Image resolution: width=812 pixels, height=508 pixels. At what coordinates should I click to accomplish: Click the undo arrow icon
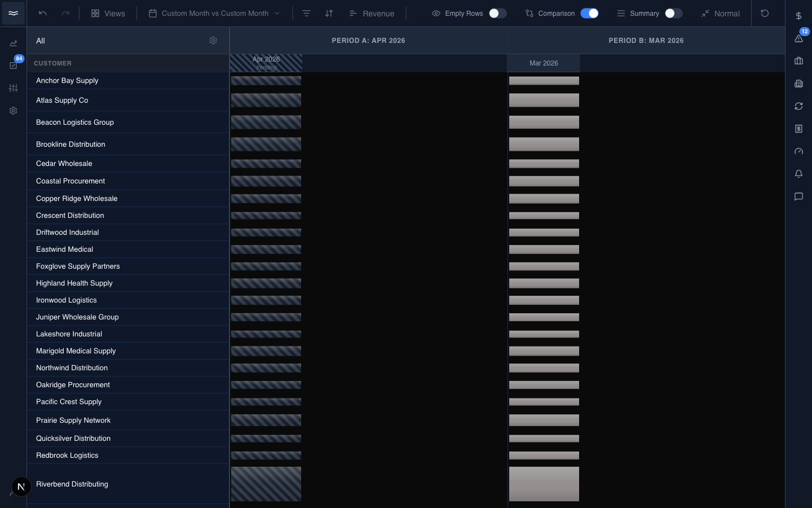[43, 13]
